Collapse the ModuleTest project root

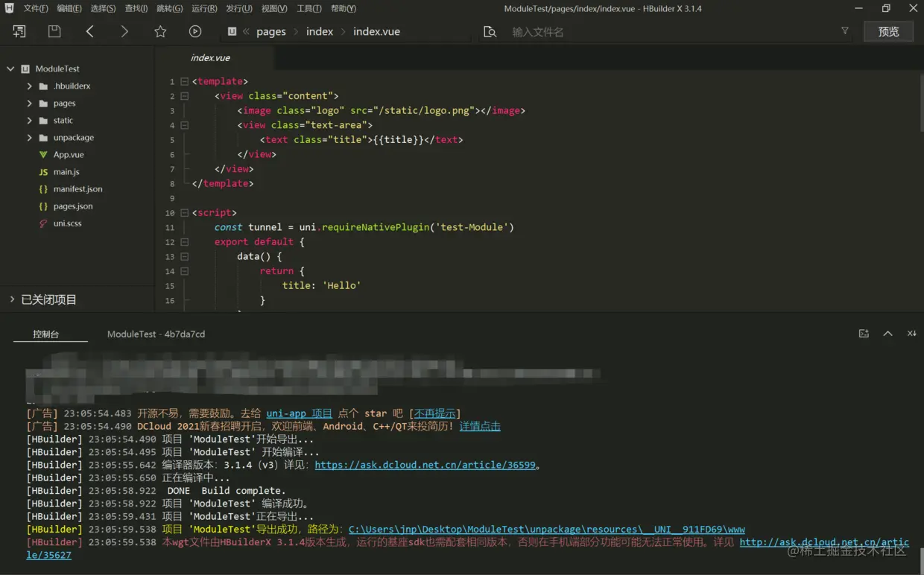coord(10,69)
